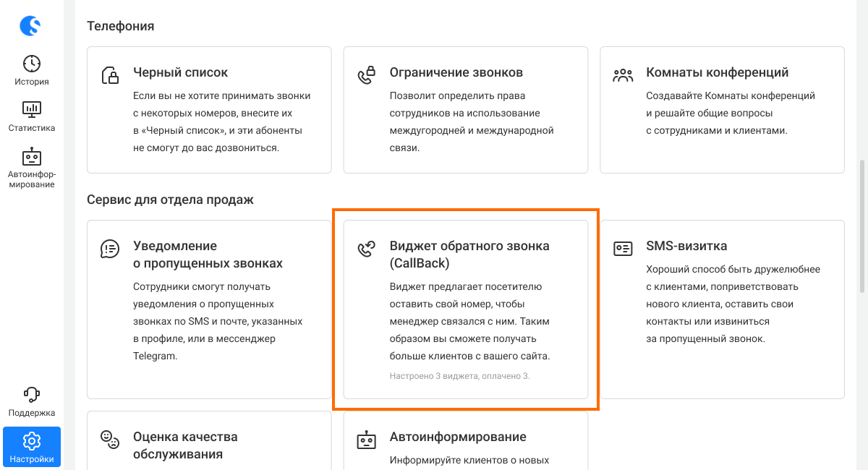Open the History clock icon in the sidebar
868x470 pixels.
(32, 64)
